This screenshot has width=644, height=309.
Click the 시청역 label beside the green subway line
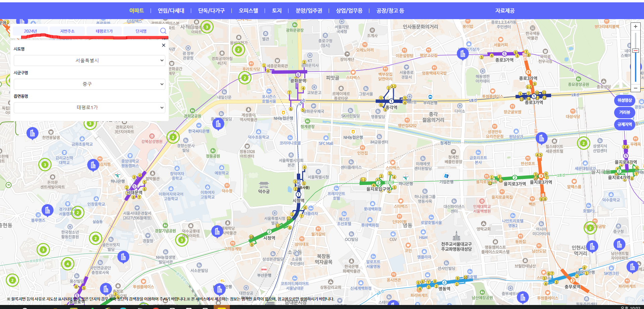click(269, 238)
